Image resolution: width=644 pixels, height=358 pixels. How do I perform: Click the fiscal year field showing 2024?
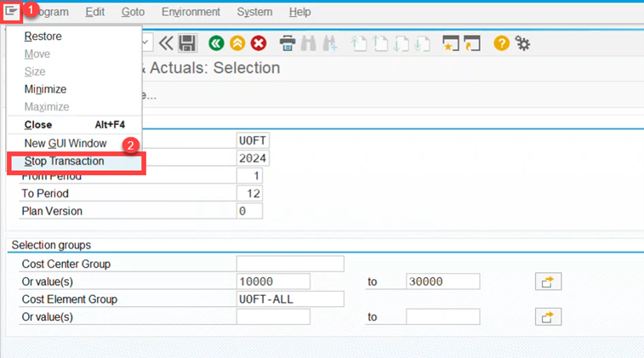coord(253,158)
